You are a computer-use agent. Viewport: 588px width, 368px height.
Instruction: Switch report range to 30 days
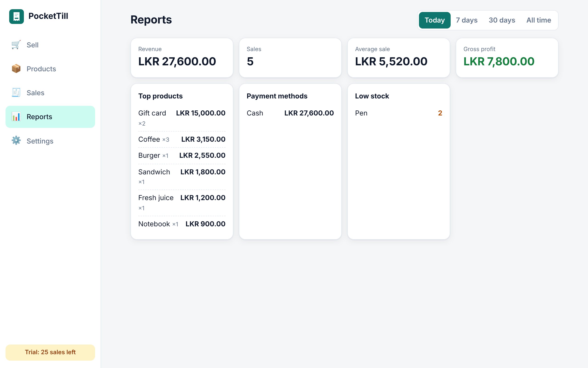click(502, 20)
